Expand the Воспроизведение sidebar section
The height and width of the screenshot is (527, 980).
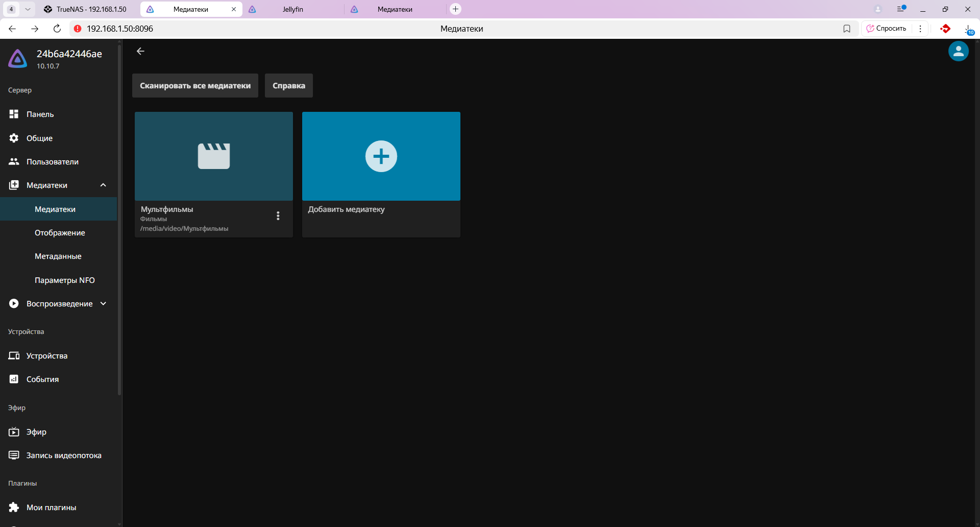[103, 304]
